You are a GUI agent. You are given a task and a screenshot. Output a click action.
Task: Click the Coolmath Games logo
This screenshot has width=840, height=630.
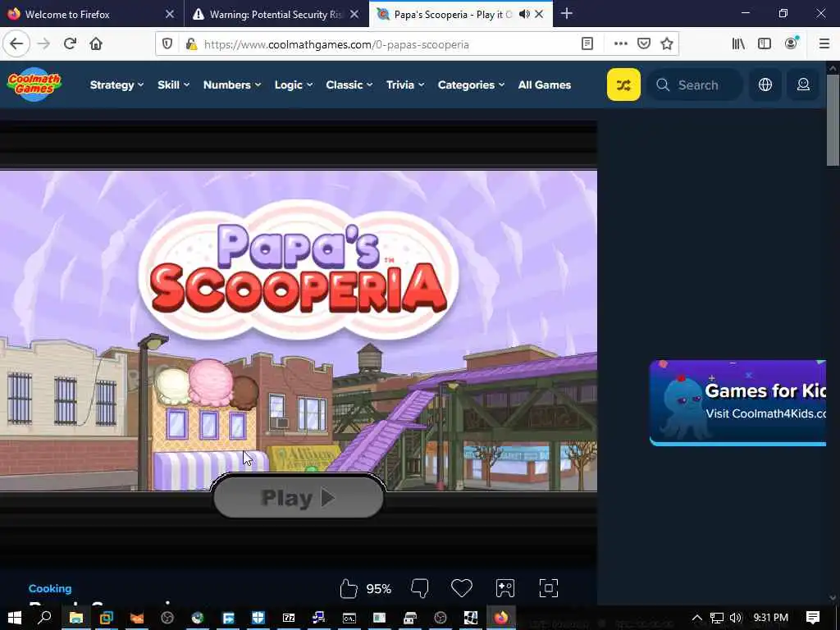click(x=34, y=84)
